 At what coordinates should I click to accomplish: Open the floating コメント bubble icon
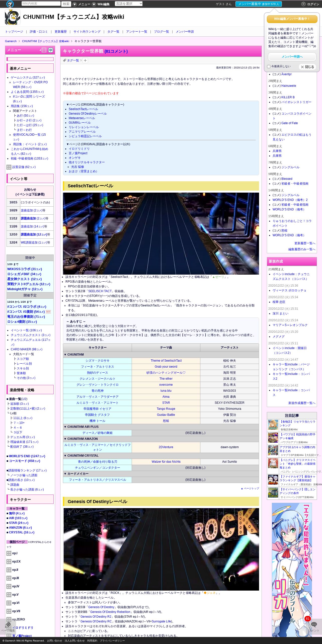[x=314, y=624]
